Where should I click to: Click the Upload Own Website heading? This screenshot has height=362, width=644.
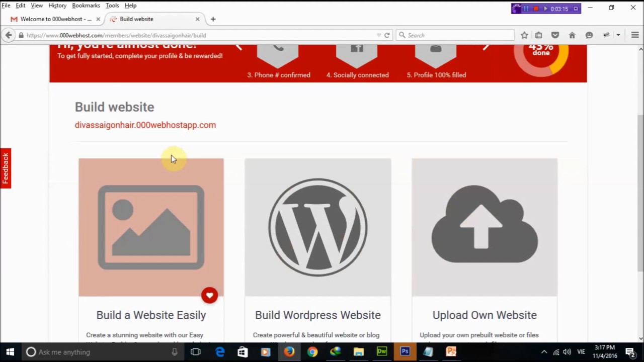[485, 315]
